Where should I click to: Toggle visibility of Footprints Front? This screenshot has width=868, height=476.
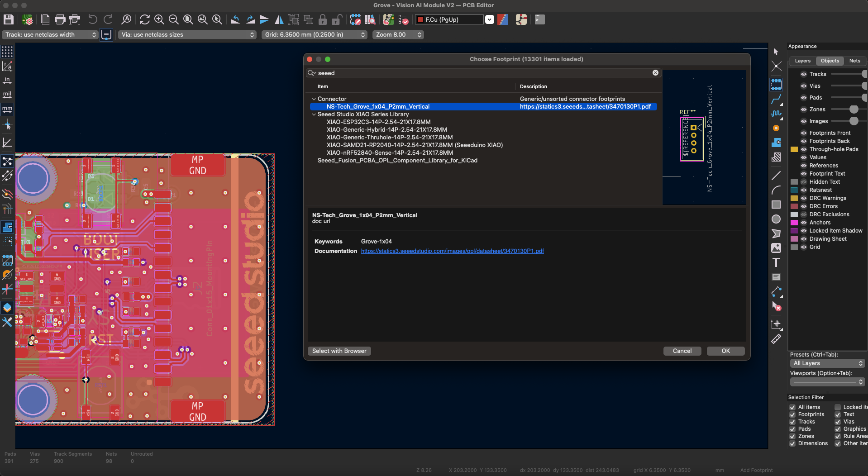(x=804, y=133)
